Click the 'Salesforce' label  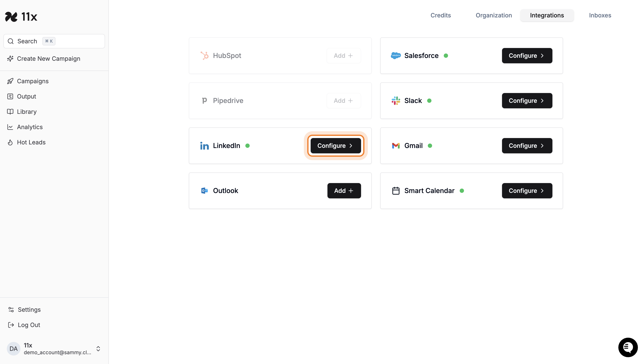pos(421,55)
